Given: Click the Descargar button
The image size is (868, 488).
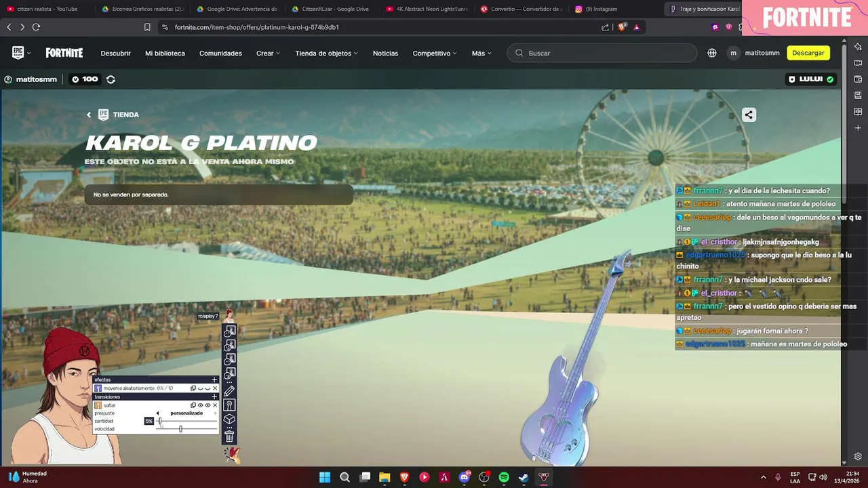Looking at the screenshot, I should [x=808, y=53].
